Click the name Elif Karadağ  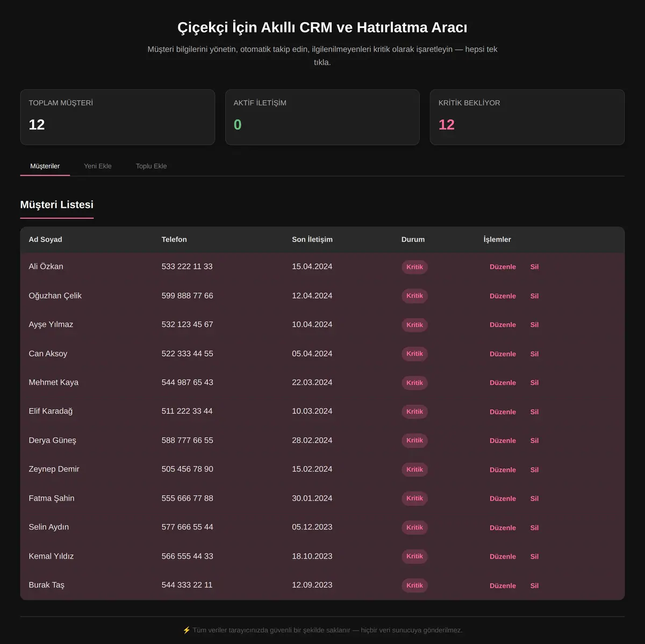click(x=51, y=411)
